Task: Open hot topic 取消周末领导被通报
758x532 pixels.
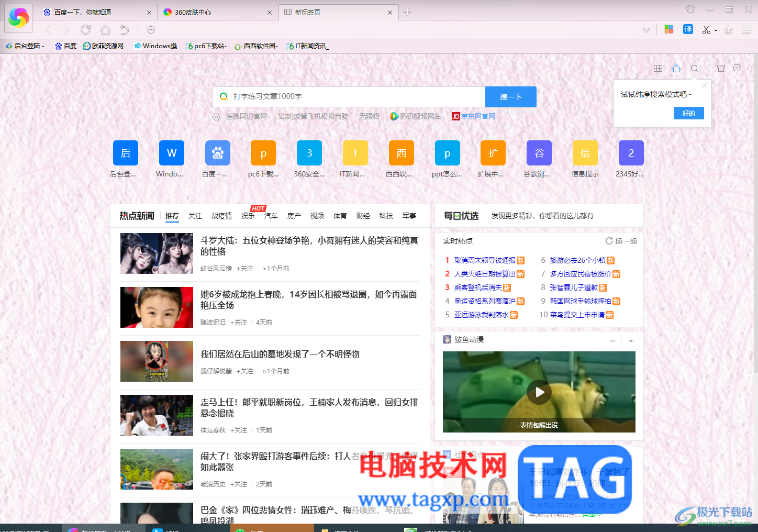Action: (485, 260)
